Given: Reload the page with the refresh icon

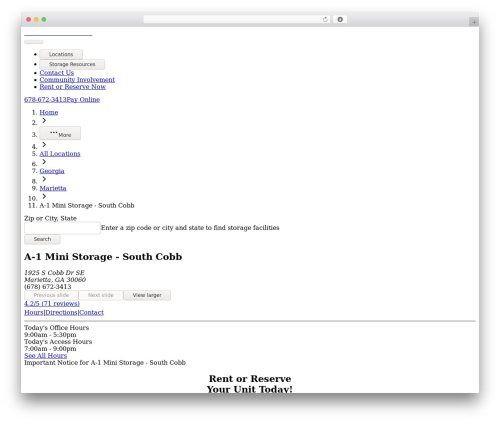Looking at the screenshot, I should (x=325, y=20).
